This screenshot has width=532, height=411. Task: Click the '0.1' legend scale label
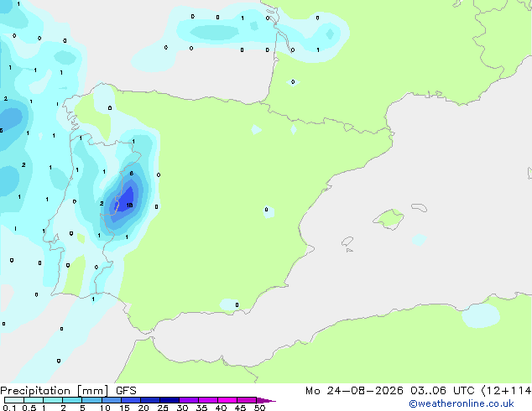click(x=9, y=408)
